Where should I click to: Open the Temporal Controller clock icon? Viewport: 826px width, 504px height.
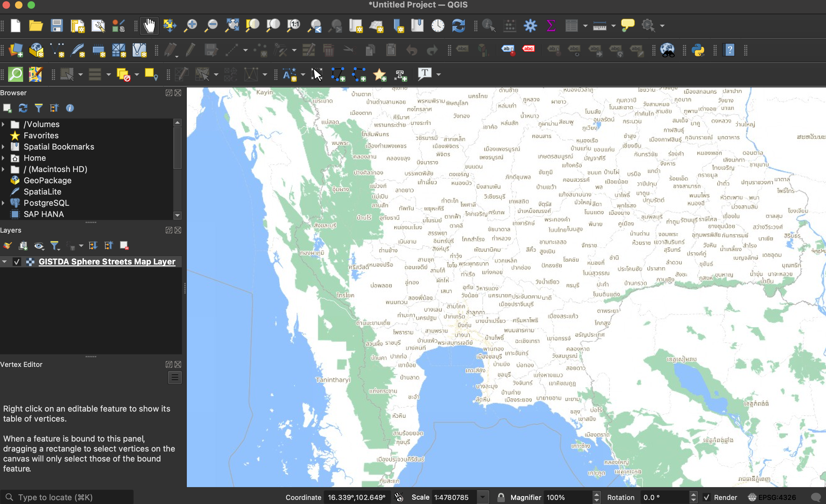(x=438, y=26)
